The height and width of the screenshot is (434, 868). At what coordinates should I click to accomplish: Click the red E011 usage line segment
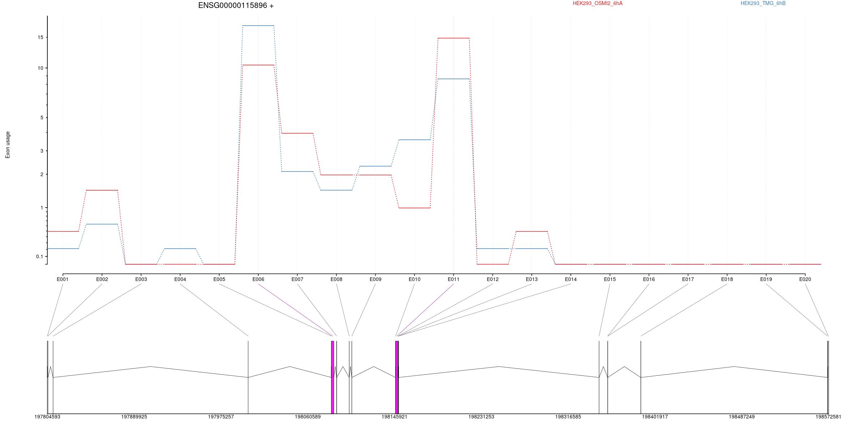pos(454,38)
